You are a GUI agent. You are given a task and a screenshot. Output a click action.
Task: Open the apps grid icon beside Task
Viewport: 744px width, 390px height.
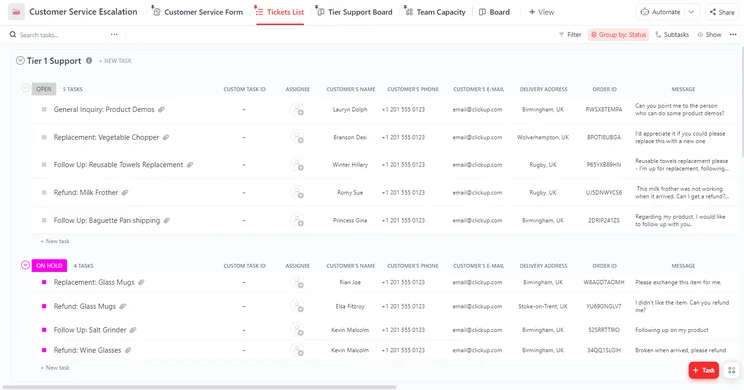[x=732, y=370]
